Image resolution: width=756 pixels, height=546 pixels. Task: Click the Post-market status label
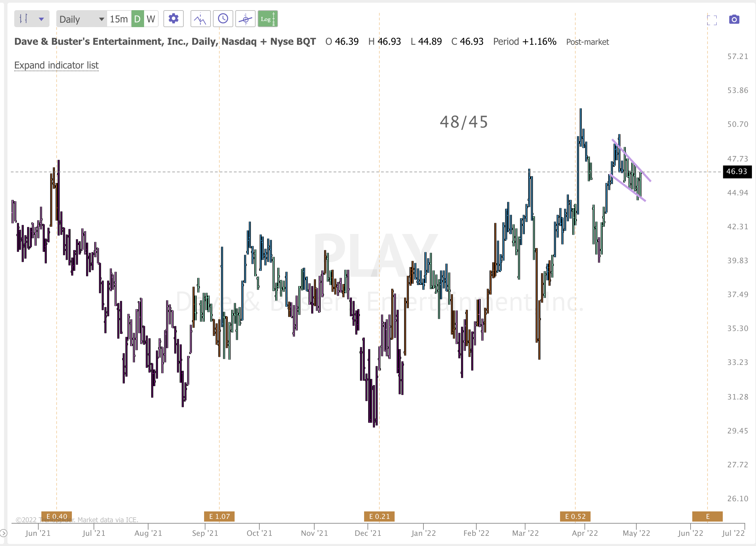tap(588, 42)
